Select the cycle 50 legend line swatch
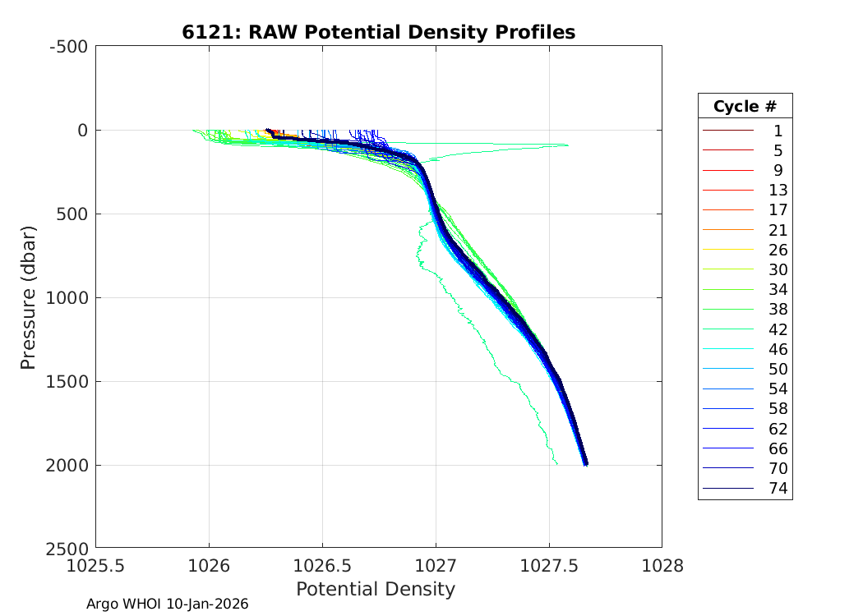 tap(728, 370)
